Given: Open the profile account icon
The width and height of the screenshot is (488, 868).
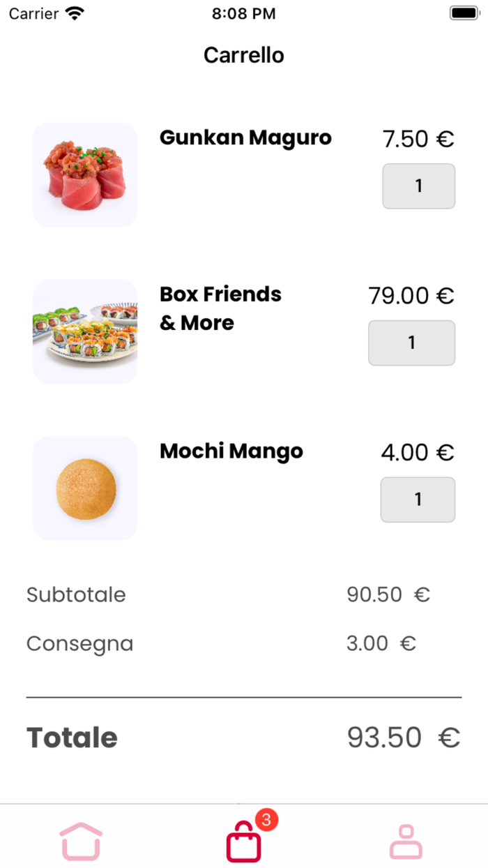Looking at the screenshot, I should (x=406, y=840).
